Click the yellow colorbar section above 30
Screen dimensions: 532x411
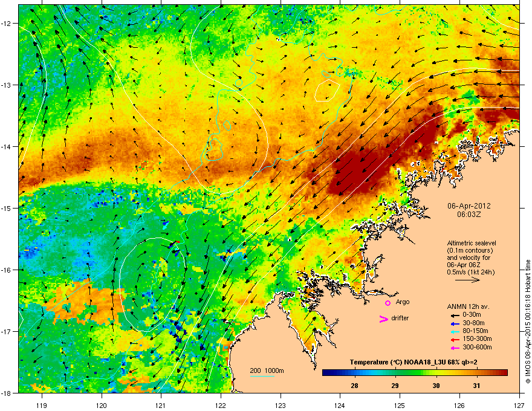pos(436,373)
